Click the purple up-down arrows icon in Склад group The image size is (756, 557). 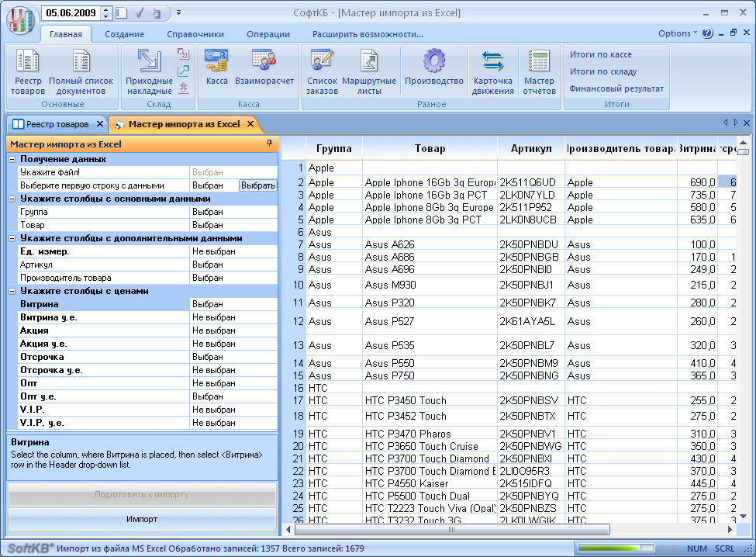click(x=183, y=88)
